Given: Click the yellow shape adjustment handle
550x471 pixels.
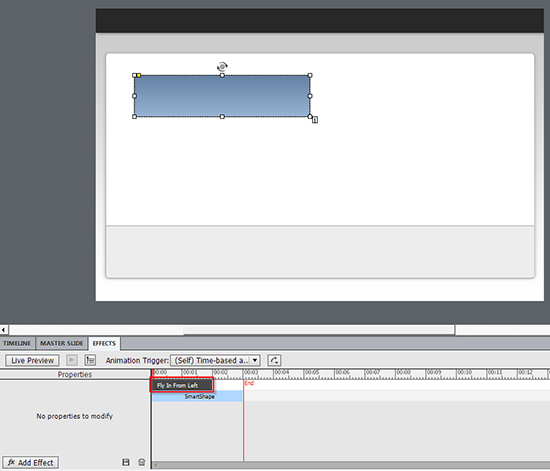Looking at the screenshot, I should pyautogui.click(x=139, y=75).
